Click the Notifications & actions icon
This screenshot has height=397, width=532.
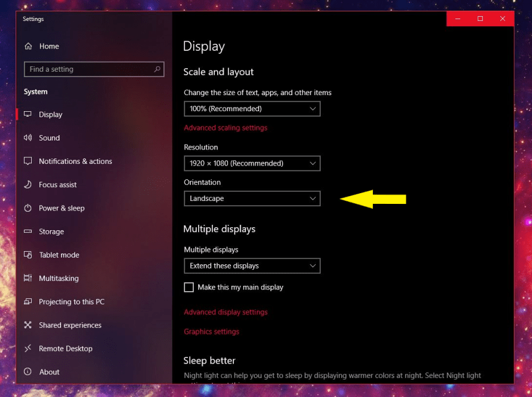[x=28, y=161]
